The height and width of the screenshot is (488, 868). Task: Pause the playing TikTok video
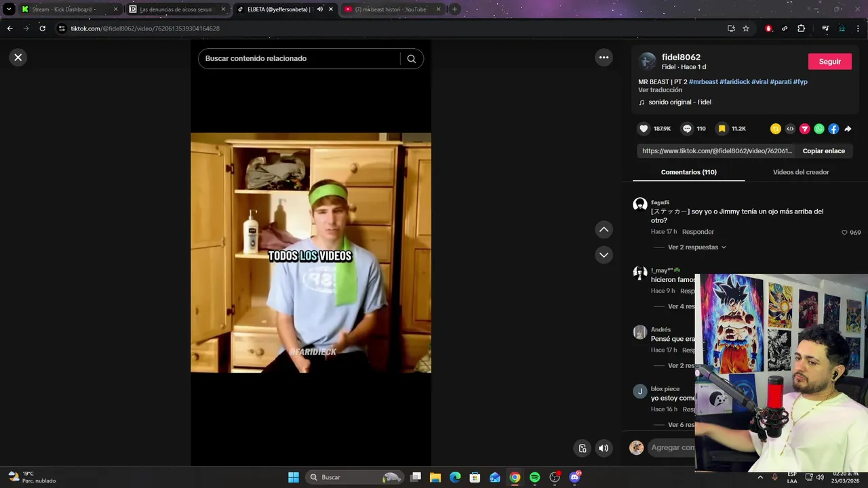[311, 253]
